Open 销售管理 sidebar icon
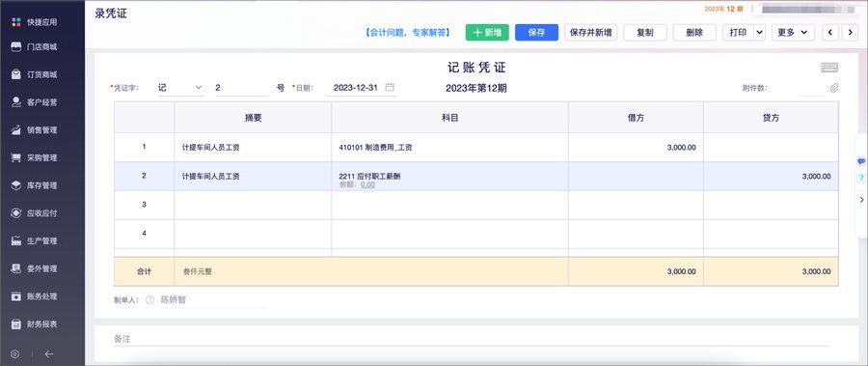Viewport: 868px width, 366px height. point(16,129)
